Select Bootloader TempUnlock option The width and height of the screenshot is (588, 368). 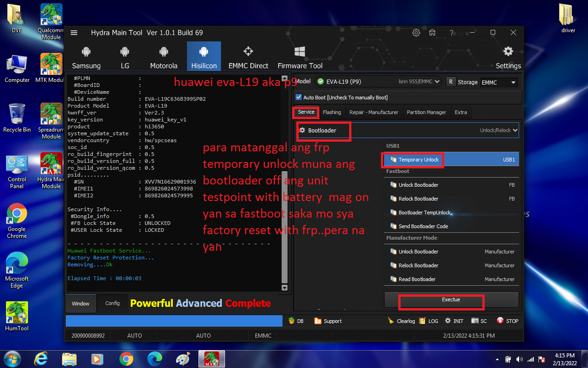pyautogui.click(x=452, y=213)
